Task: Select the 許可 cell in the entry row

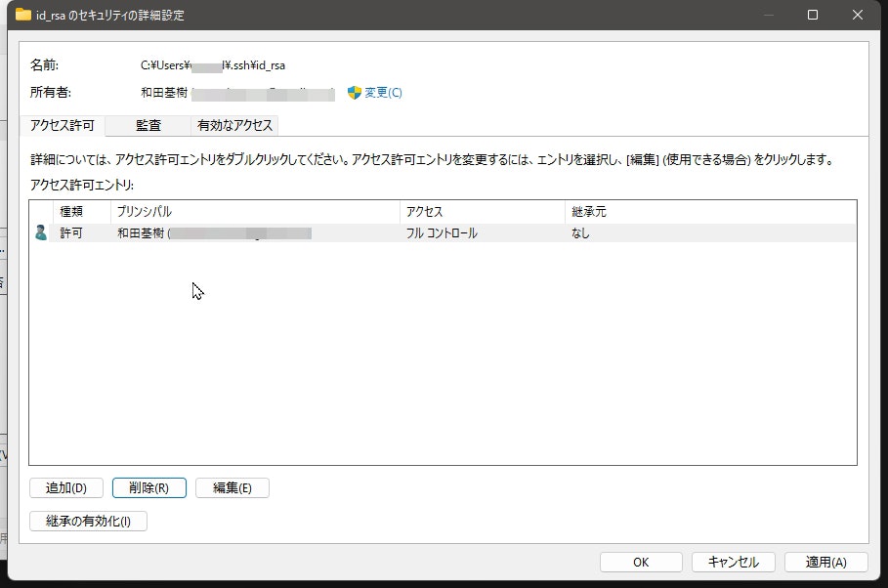Action: tap(71, 232)
